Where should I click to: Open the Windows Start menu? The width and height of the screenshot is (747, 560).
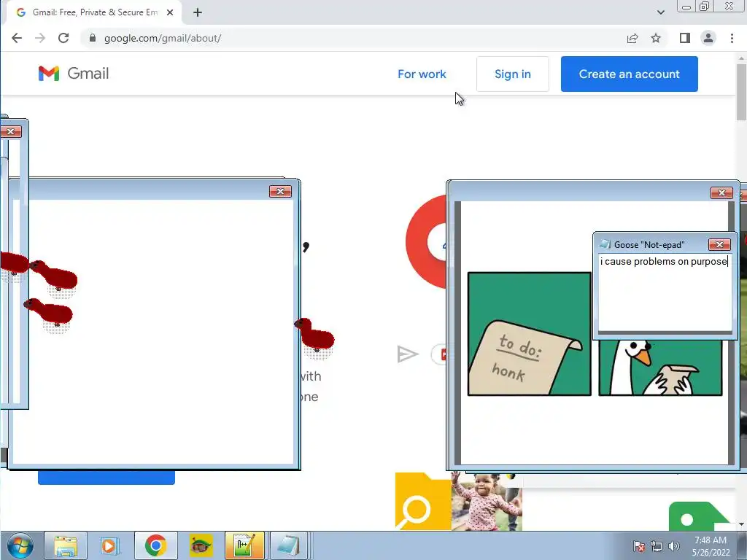pyautogui.click(x=20, y=545)
